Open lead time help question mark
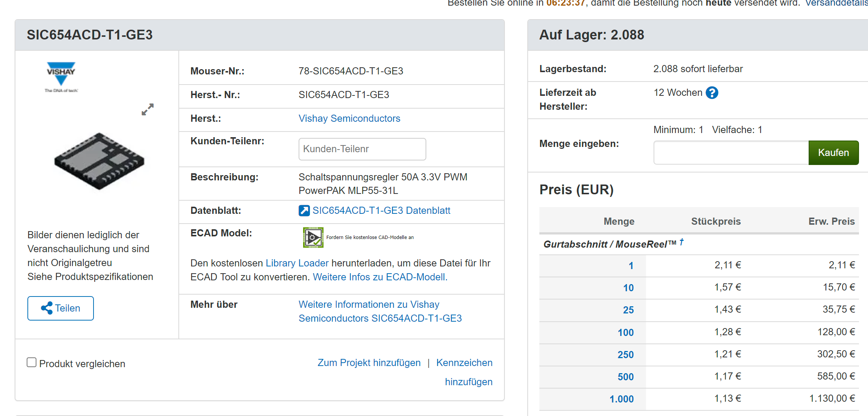Viewport: 868px width, 416px height. pos(712,93)
